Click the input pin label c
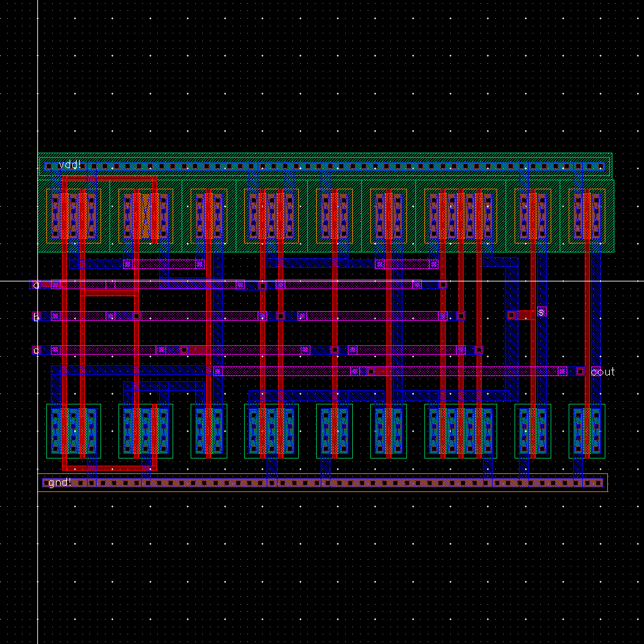 tap(36, 350)
